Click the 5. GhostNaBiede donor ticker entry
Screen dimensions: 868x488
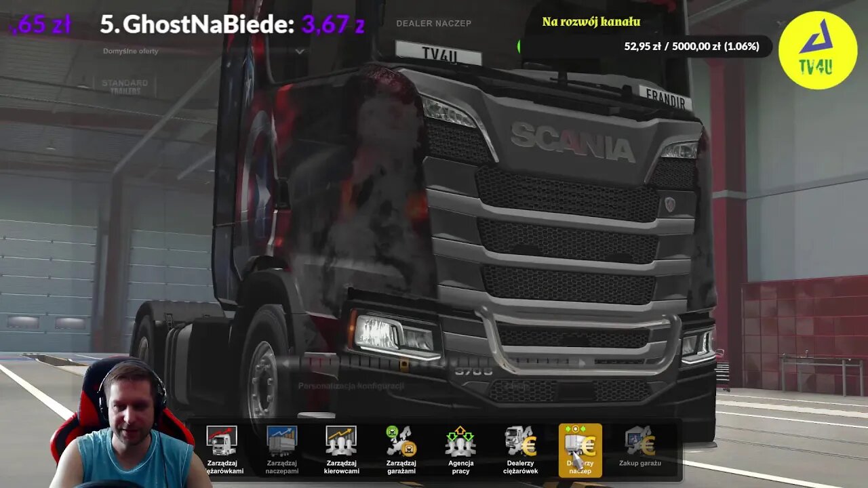point(233,25)
